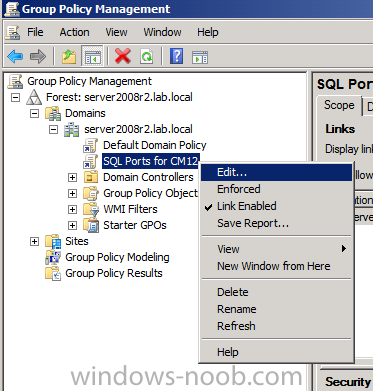Screen dimensions: 373x391
Task: Click the green Refresh toolbar icon
Action: [147, 56]
